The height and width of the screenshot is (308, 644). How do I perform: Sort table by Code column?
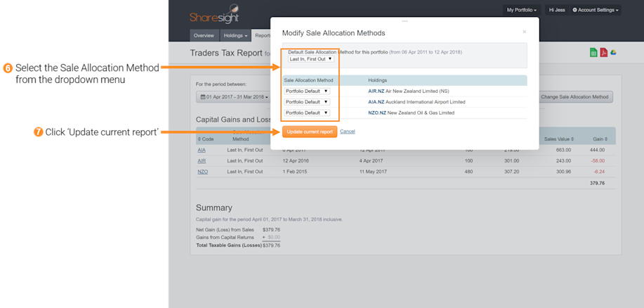[x=205, y=139]
